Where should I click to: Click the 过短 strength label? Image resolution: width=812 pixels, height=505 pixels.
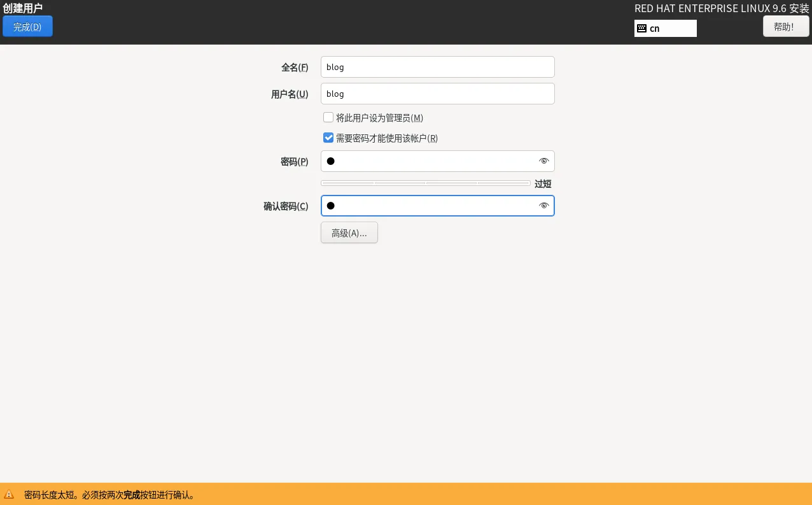coord(543,184)
